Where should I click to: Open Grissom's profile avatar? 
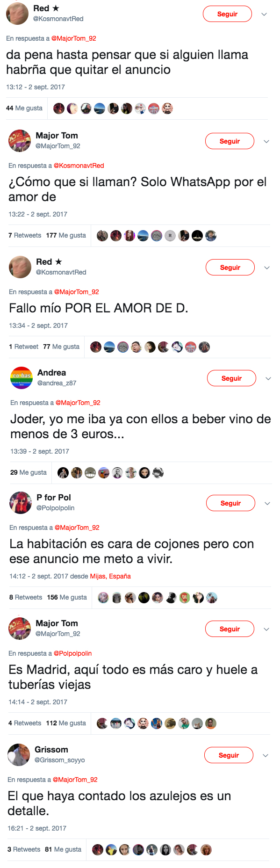pos(19,755)
